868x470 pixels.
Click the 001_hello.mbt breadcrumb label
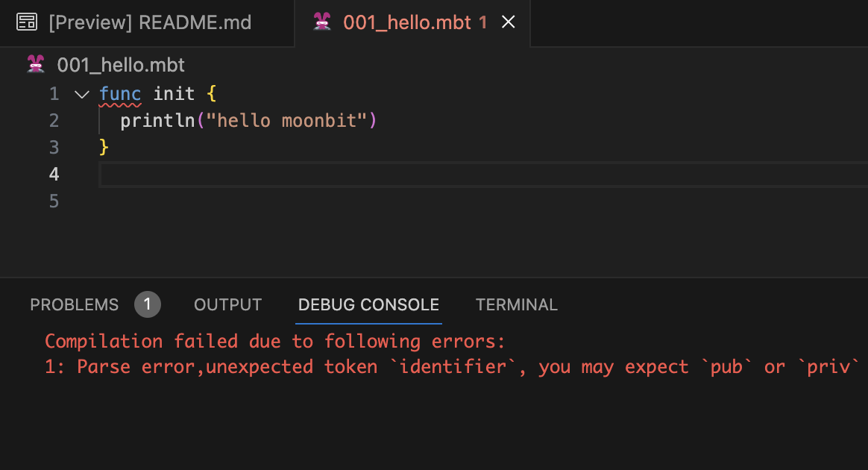(x=121, y=65)
